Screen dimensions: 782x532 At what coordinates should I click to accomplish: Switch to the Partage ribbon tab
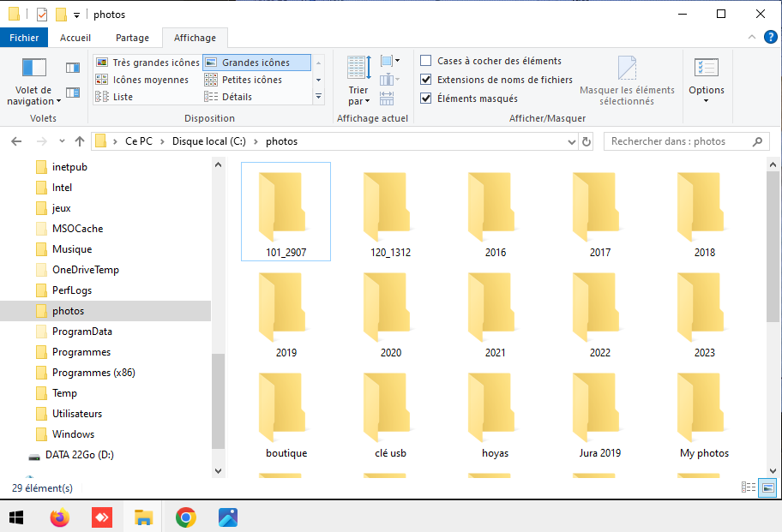tap(132, 38)
